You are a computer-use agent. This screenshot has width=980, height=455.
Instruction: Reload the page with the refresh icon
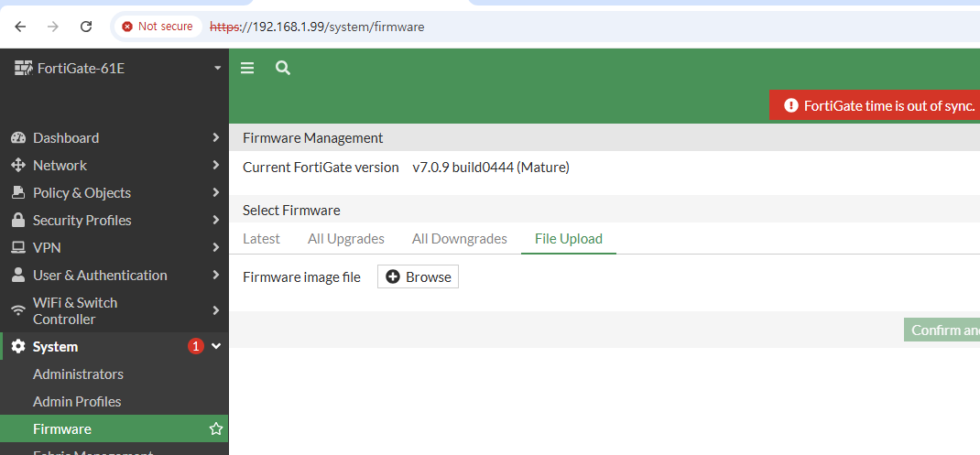coord(86,27)
